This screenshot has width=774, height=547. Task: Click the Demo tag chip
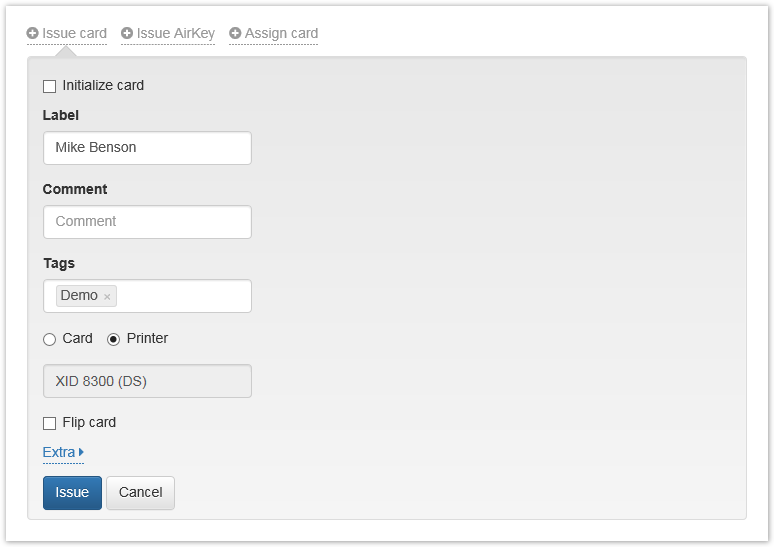(x=79, y=296)
